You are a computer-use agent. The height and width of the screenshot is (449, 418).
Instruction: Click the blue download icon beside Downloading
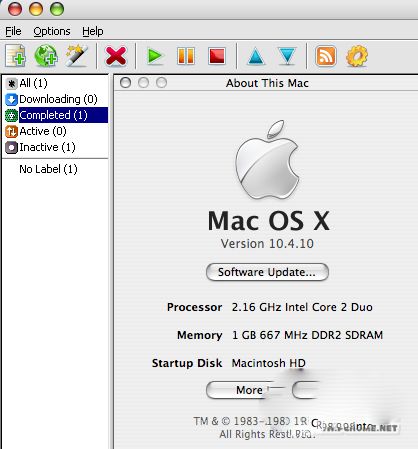pyautogui.click(x=11, y=99)
